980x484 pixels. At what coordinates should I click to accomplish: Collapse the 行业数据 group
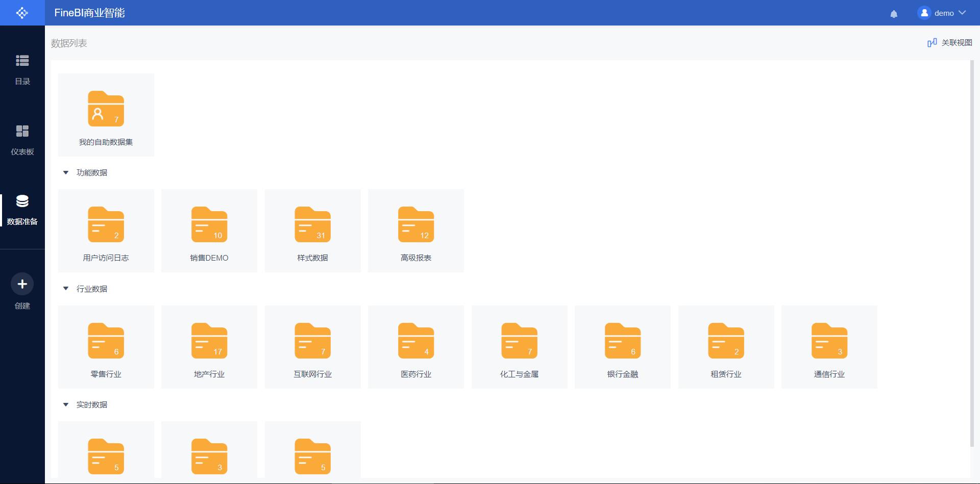click(x=66, y=289)
